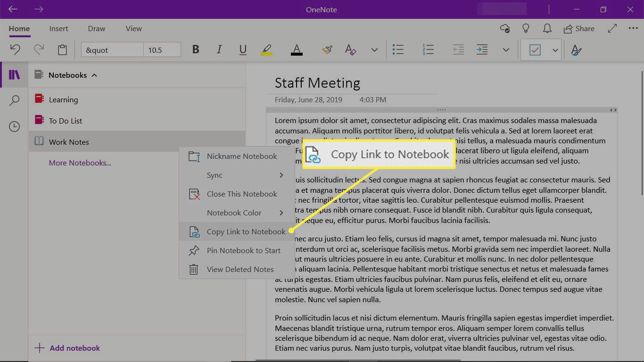Image resolution: width=644 pixels, height=362 pixels.
Task: Go back with the title bar arrow
Action: point(13,9)
